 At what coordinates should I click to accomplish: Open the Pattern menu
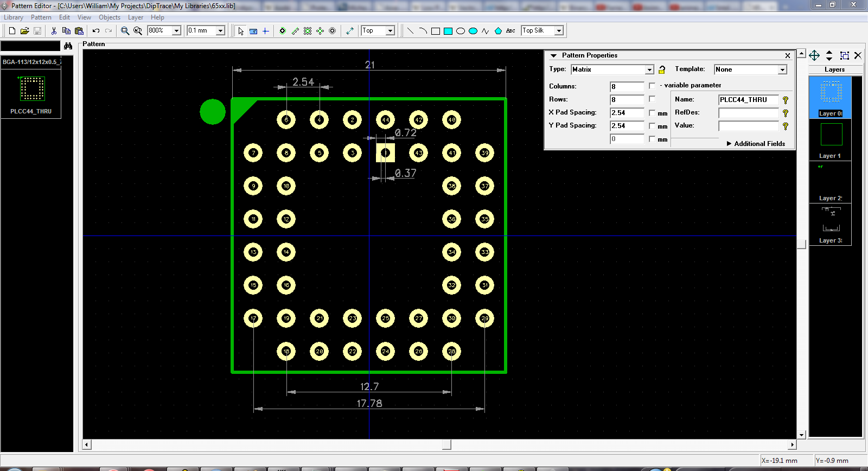tap(41, 17)
